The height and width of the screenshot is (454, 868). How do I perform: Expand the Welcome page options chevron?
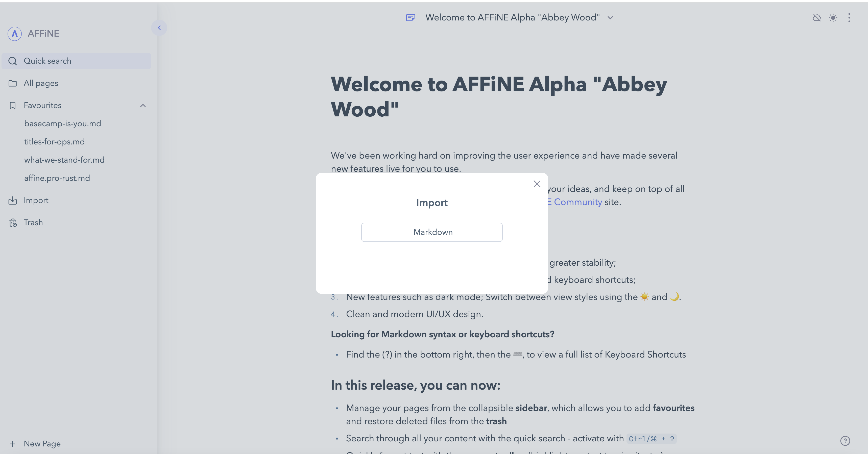click(x=611, y=17)
